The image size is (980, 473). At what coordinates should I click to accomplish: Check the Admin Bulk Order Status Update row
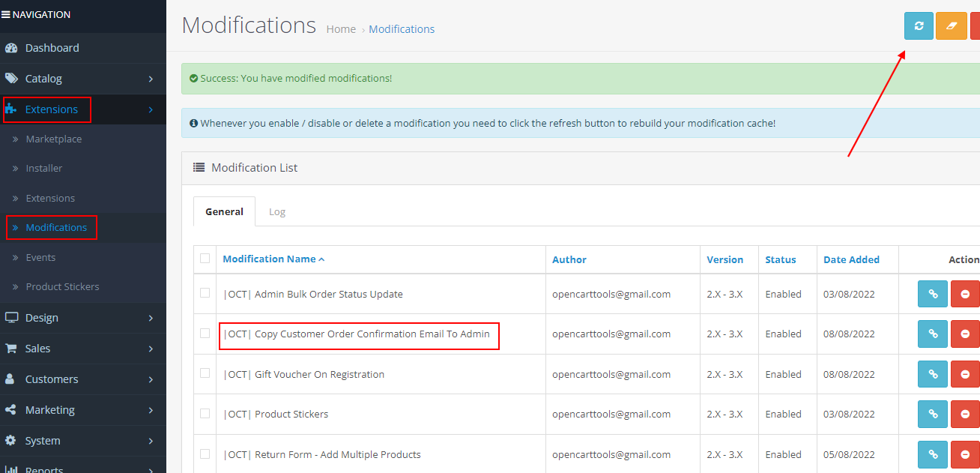point(205,293)
